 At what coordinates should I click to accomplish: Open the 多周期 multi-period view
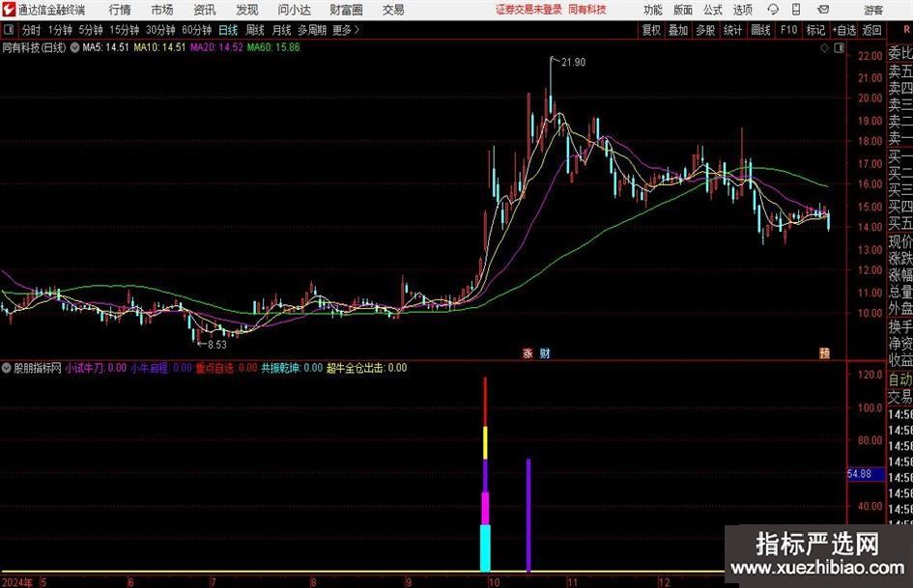click(312, 30)
